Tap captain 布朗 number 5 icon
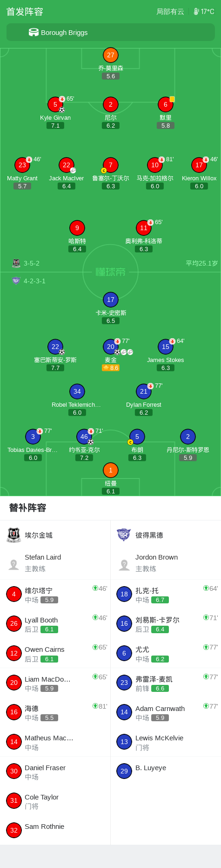The height and width of the screenshot is (868, 221). click(137, 437)
